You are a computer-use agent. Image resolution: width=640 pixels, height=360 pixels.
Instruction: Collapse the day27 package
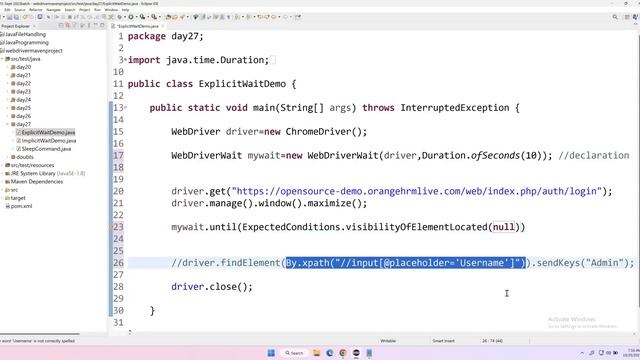(x=8, y=124)
